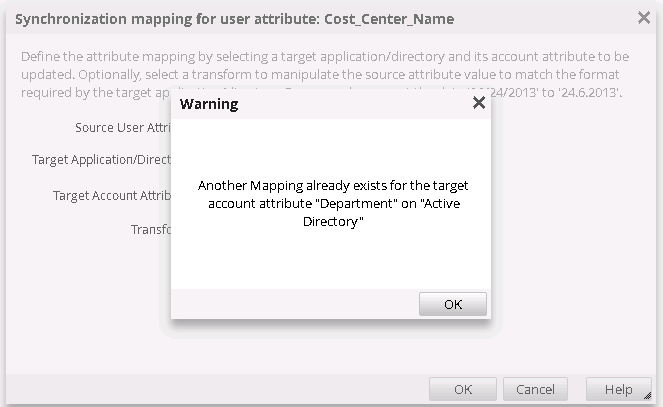Viewport: 663px width, 407px height.
Task: Select the Target Account Attribute label
Action: [x=112, y=196]
